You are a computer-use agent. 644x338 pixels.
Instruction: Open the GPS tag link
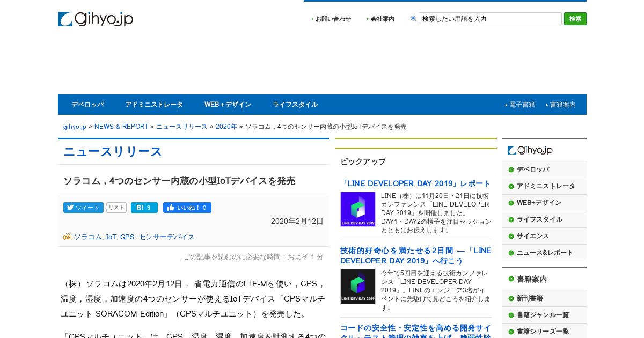[127, 237]
